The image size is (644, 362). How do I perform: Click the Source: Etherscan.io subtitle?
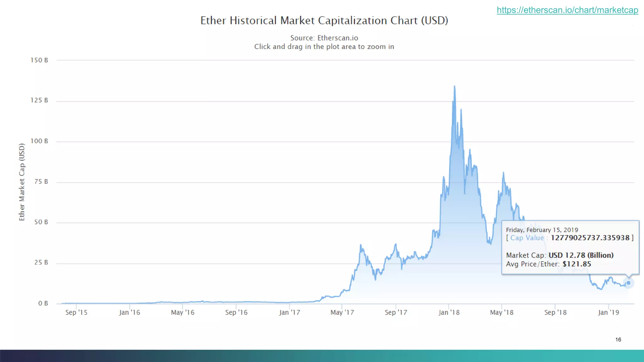pos(324,38)
